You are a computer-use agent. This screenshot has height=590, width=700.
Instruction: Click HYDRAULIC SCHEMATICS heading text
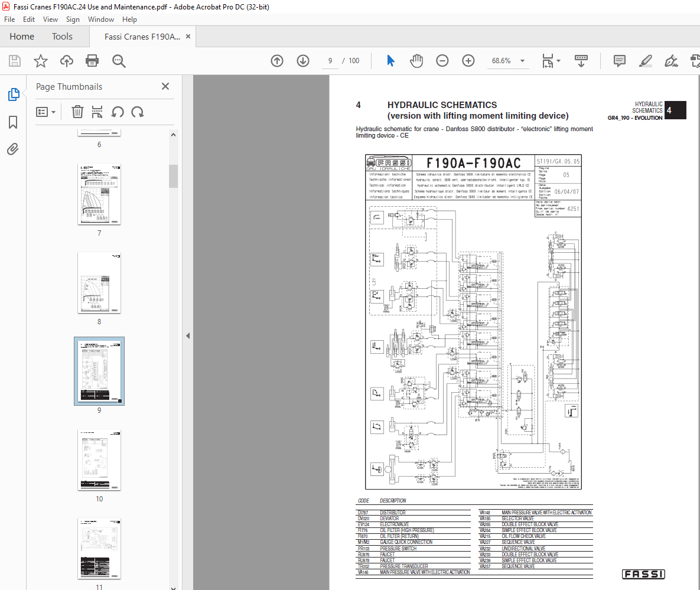click(442, 105)
